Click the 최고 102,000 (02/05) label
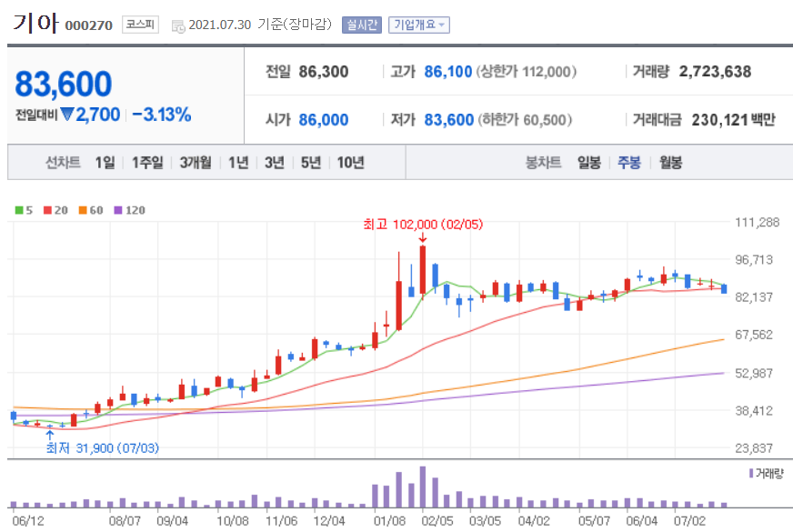Image resolution: width=793 pixels, height=532 pixels. click(x=423, y=224)
